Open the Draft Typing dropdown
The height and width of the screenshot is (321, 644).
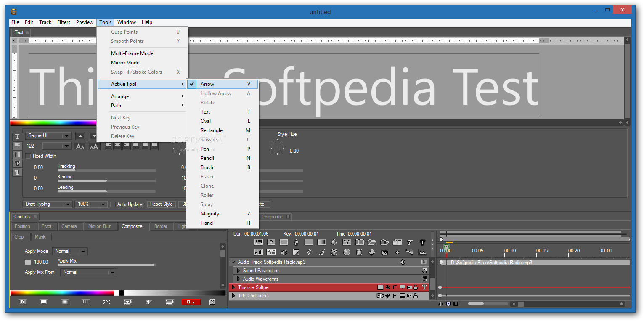pyautogui.click(x=47, y=204)
